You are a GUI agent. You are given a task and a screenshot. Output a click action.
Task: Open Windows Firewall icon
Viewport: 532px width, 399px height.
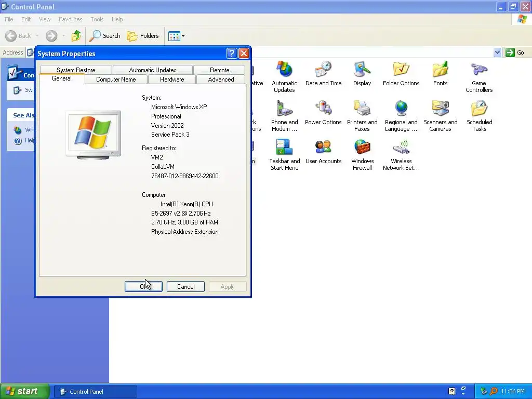click(x=362, y=155)
